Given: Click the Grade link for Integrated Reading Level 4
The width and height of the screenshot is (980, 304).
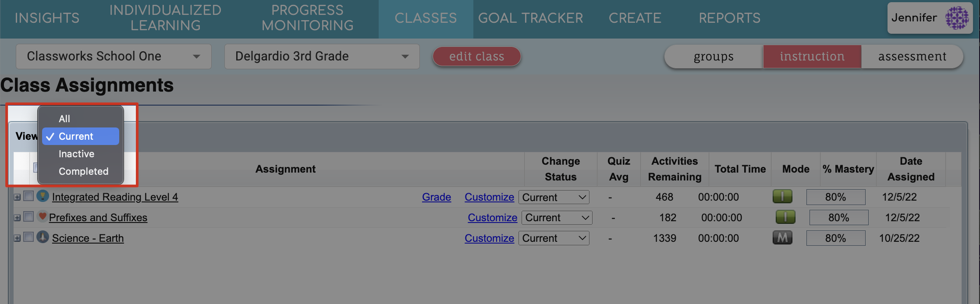Looking at the screenshot, I should click(x=436, y=197).
